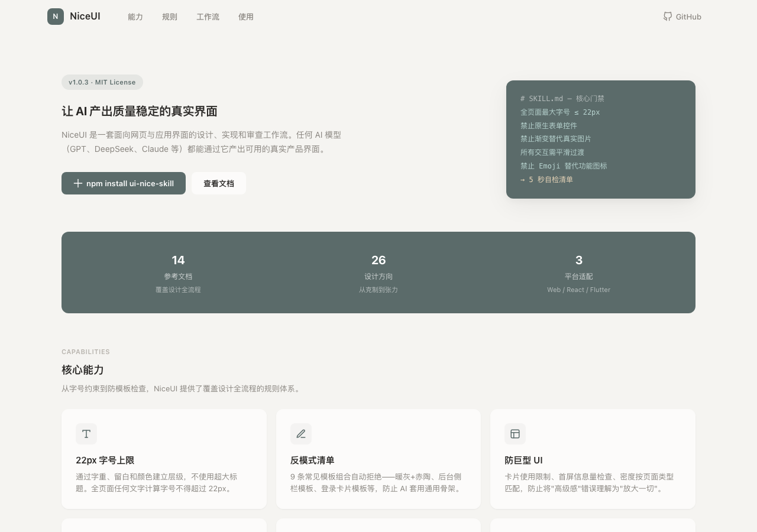757x532 pixels.
Task: Click the NiceUI "N" logo icon
Action: [x=56, y=17]
